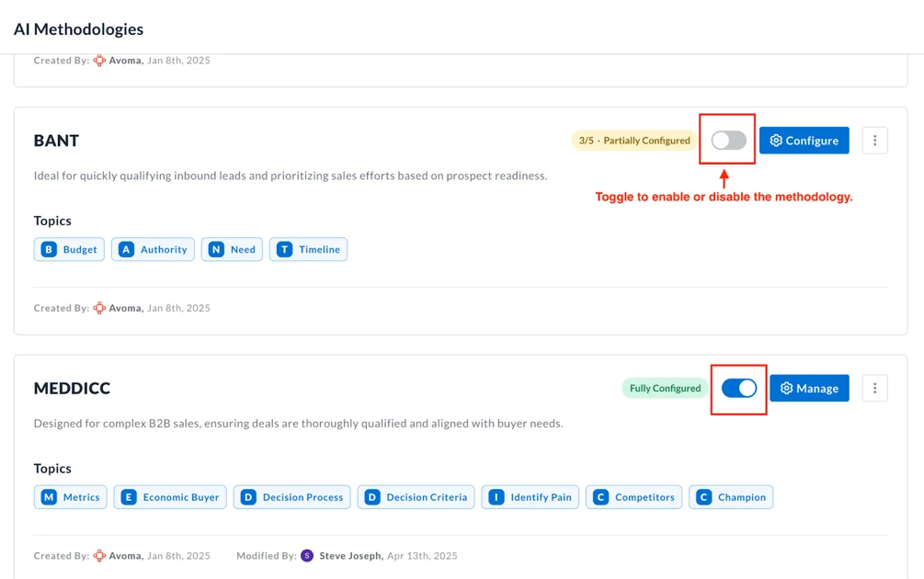Click Steve Joseph's avatar icon

click(x=307, y=555)
